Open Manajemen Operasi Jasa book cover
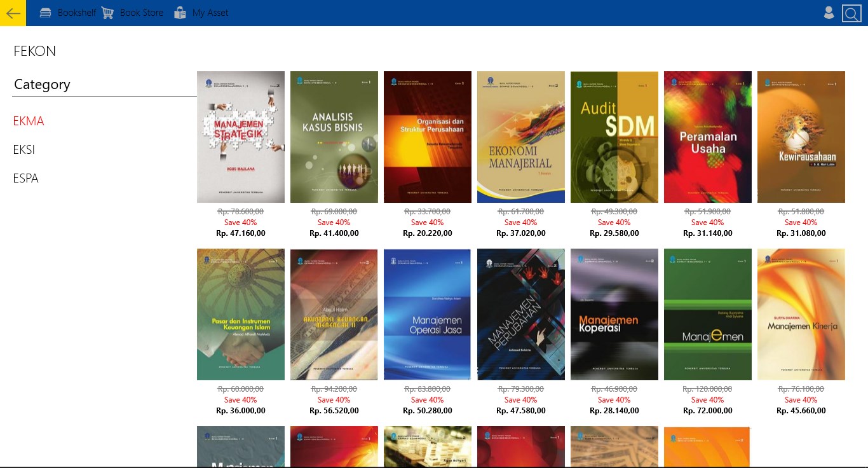Image resolution: width=868 pixels, height=468 pixels. pyautogui.click(x=428, y=314)
